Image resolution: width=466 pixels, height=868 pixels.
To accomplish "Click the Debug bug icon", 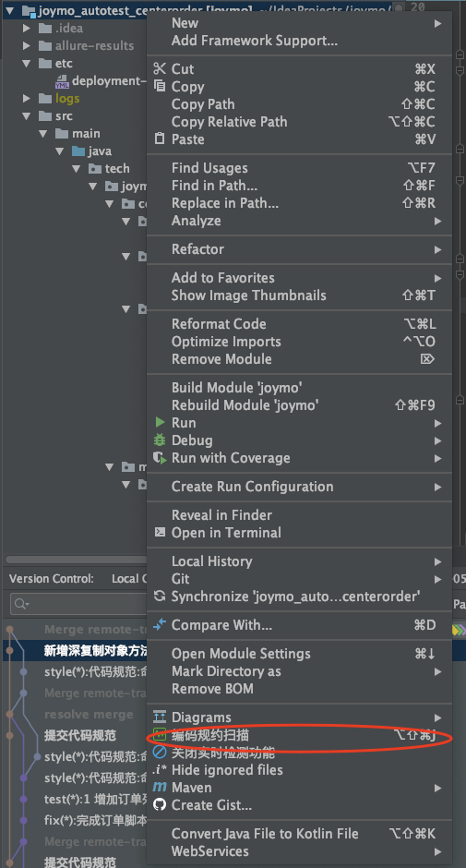I will [x=160, y=440].
